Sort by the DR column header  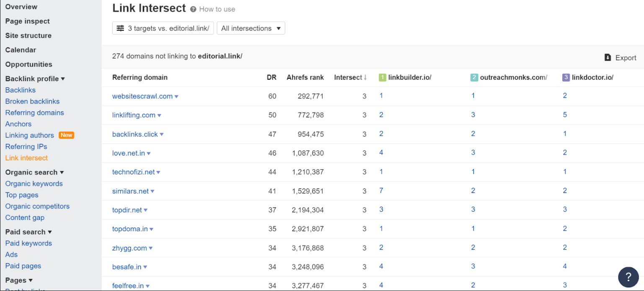click(x=272, y=77)
